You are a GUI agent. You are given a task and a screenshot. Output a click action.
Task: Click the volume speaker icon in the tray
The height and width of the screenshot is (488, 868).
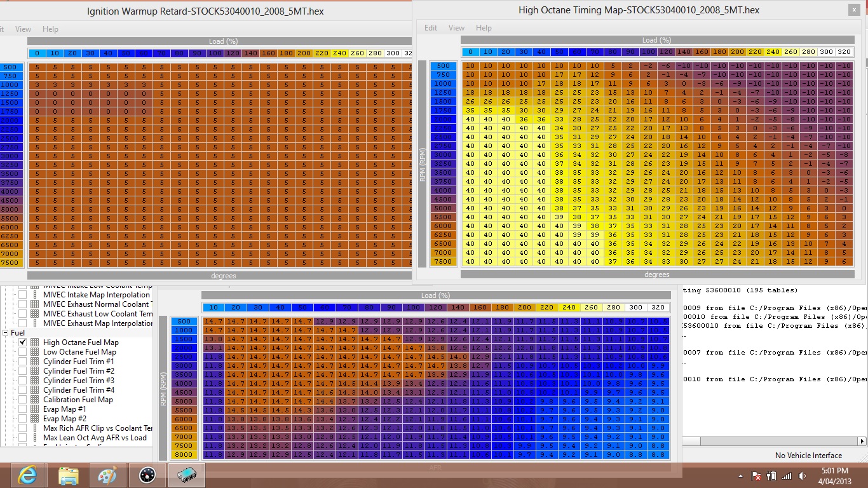point(801,476)
